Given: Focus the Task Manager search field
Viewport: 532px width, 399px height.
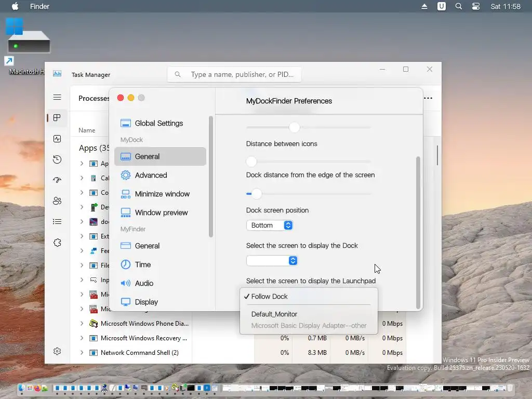Looking at the screenshot, I should [234, 74].
